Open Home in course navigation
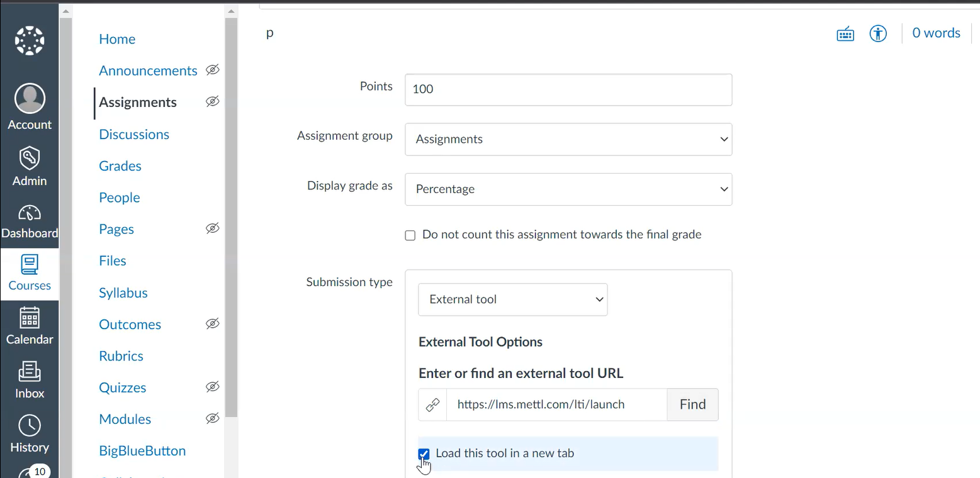This screenshot has width=980, height=478. [x=117, y=39]
